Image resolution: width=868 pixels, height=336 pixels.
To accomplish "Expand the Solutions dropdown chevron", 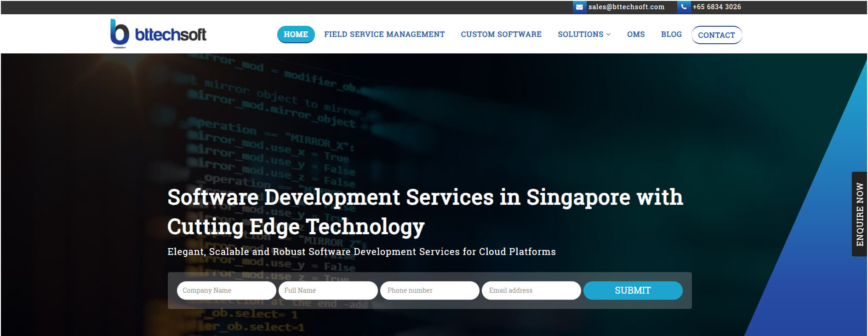I will pos(609,35).
